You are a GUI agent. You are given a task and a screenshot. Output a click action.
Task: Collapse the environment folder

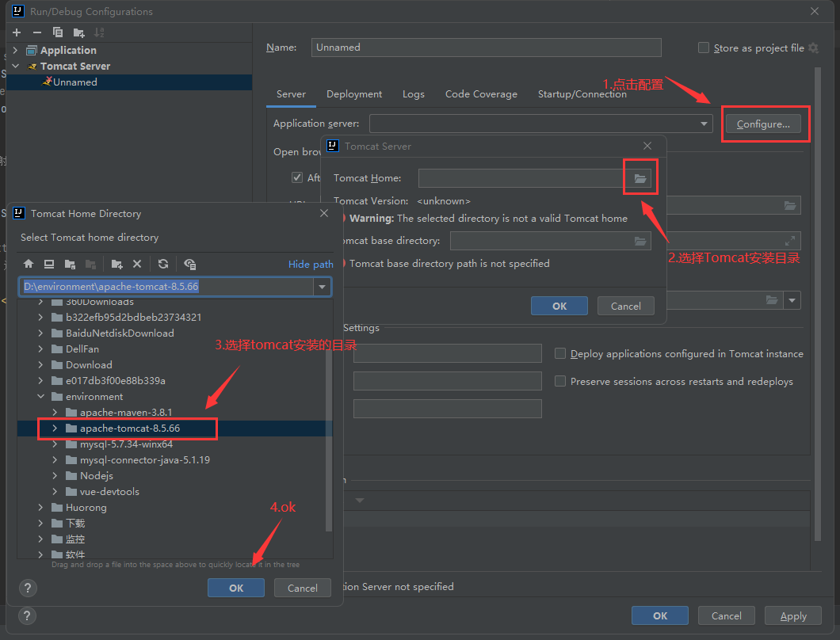coord(40,396)
